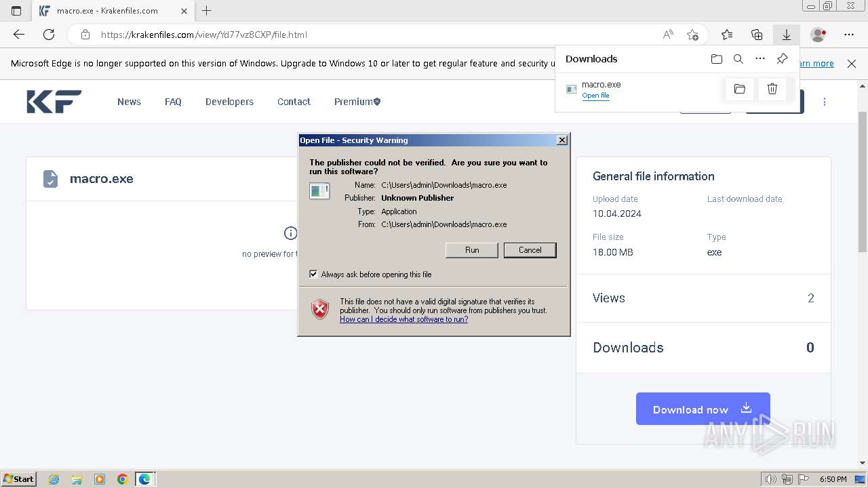The image size is (868, 488).
Task: Add this page to favorites star icon
Action: point(692,35)
